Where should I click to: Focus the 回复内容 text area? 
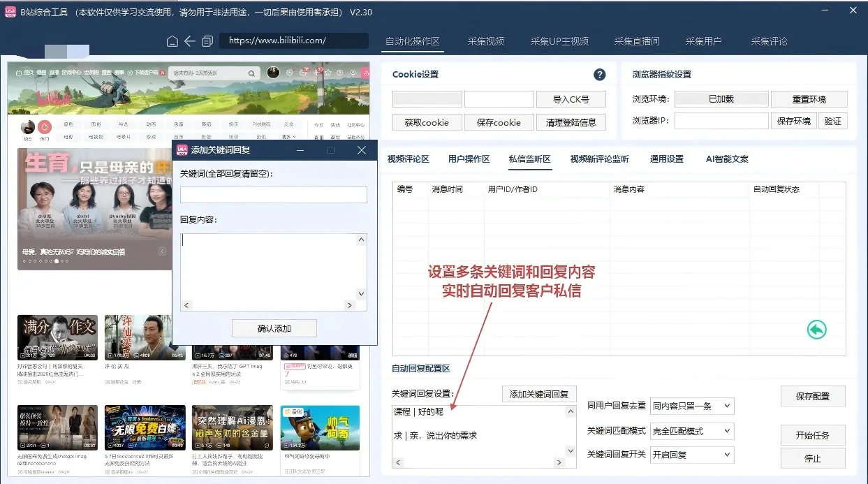coord(268,267)
